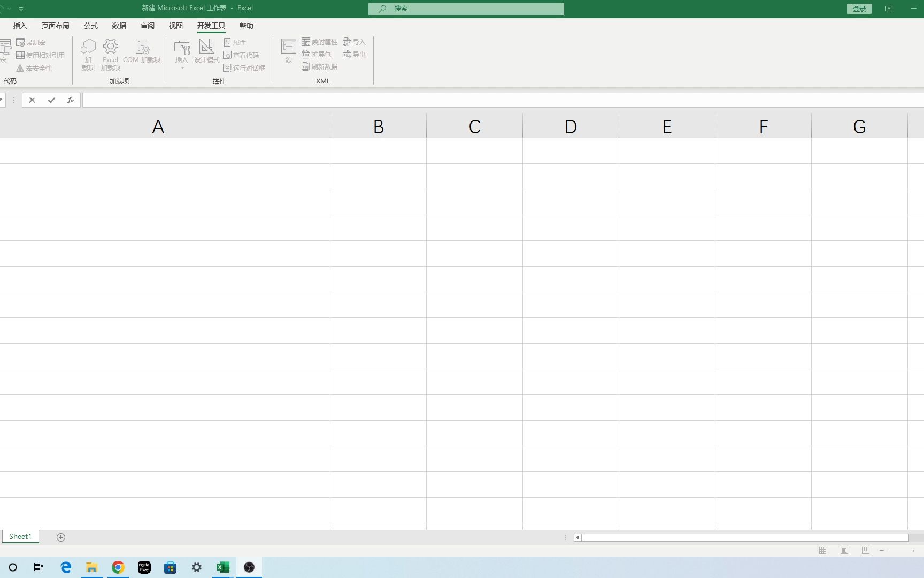
Task: Add a new sheet with the plus button
Action: tap(60, 537)
